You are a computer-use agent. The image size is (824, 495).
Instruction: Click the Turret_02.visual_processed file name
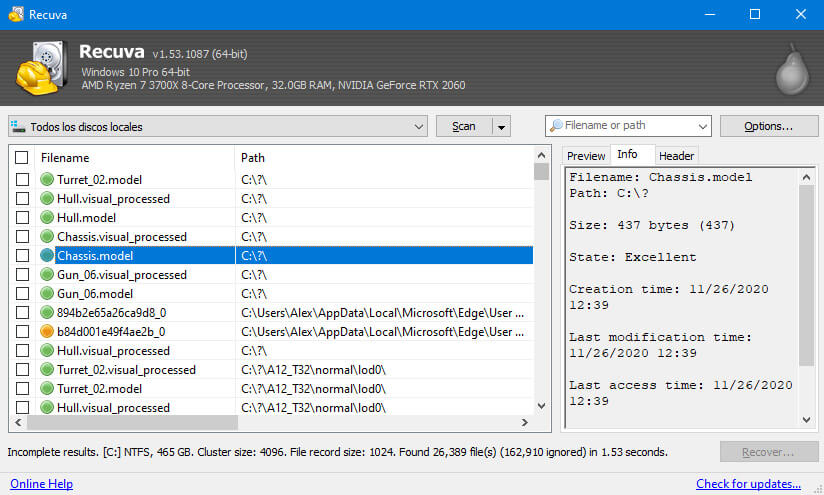click(126, 370)
